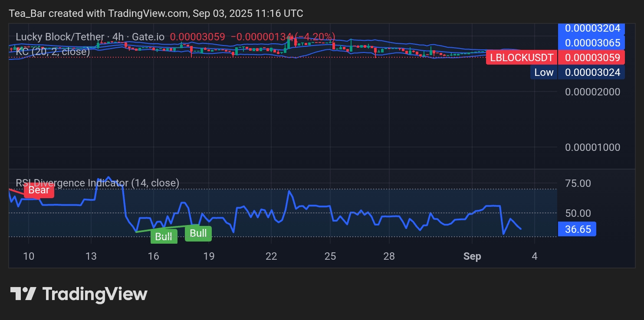644x320 pixels.
Task: Select the Bull label near 19
Action: [x=198, y=233]
